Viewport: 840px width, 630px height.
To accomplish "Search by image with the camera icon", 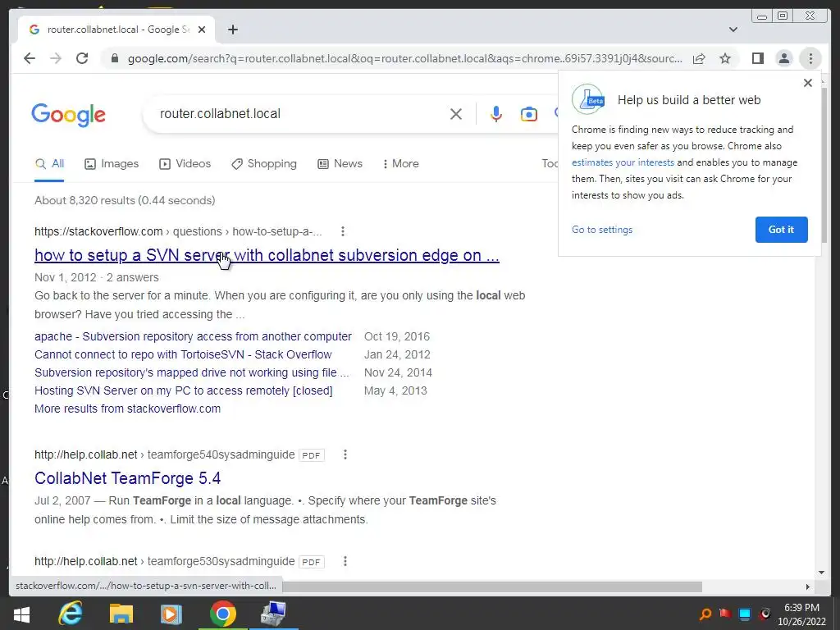I will (x=529, y=114).
